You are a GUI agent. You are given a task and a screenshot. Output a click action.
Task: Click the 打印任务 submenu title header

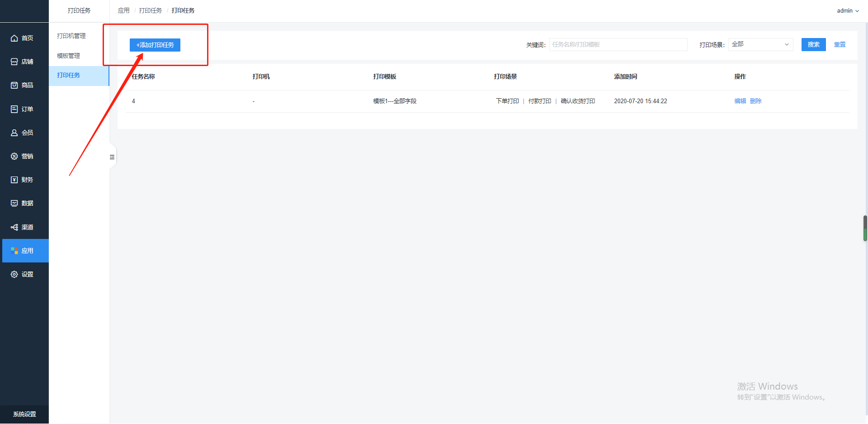pos(79,10)
